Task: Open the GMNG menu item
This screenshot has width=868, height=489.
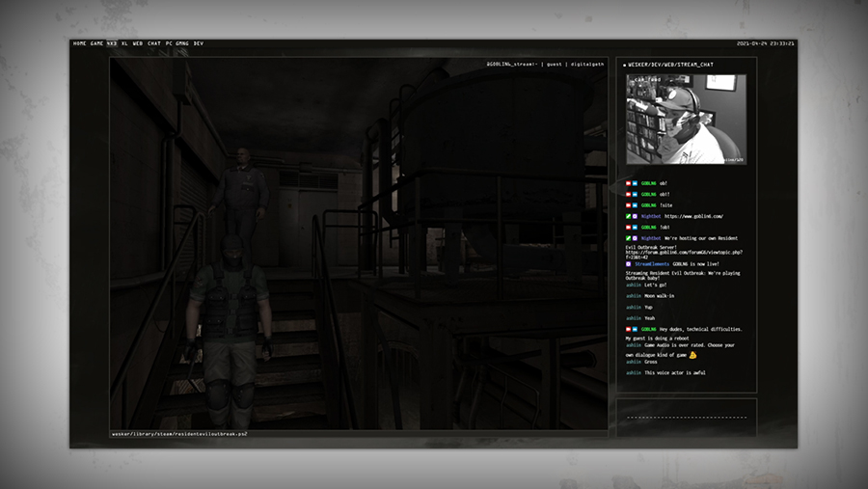Action: click(182, 43)
